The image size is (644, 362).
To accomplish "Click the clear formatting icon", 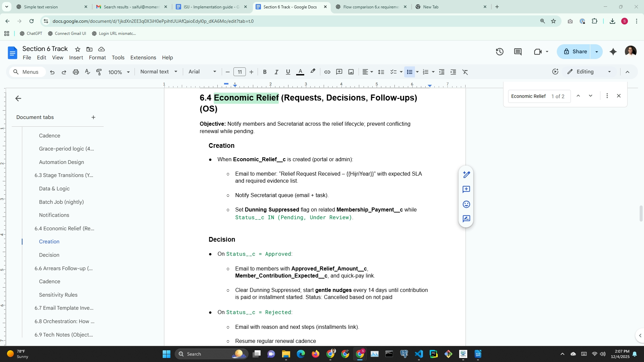I will pos(465,72).
